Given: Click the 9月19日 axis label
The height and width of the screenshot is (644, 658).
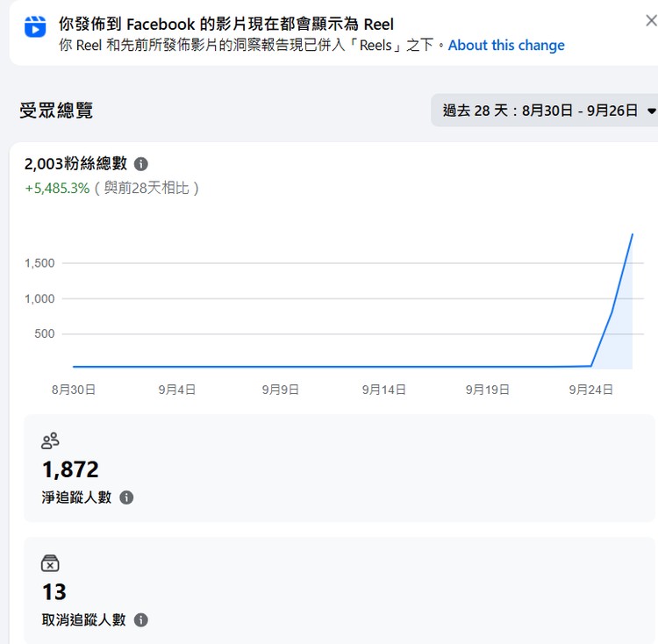Looking at the screenshot, I should click(x=487, y=390).
